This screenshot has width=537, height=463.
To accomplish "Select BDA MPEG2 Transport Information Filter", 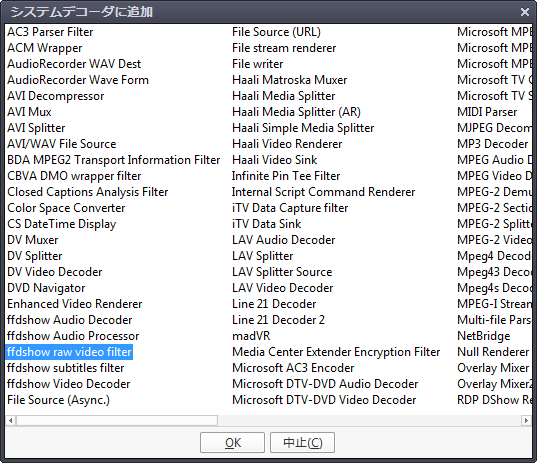I will click(x=114, y=160).
